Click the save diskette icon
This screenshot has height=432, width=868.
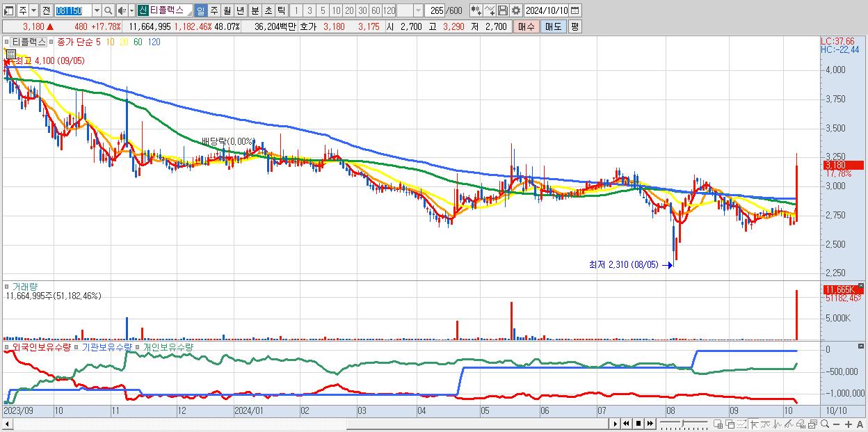503,10
